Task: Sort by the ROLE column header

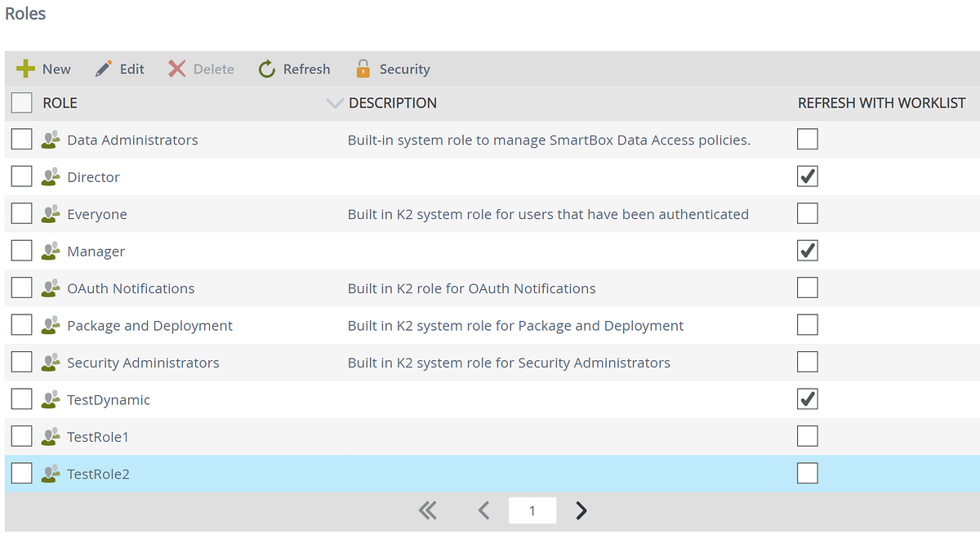Action: click(x=60, y=102)
